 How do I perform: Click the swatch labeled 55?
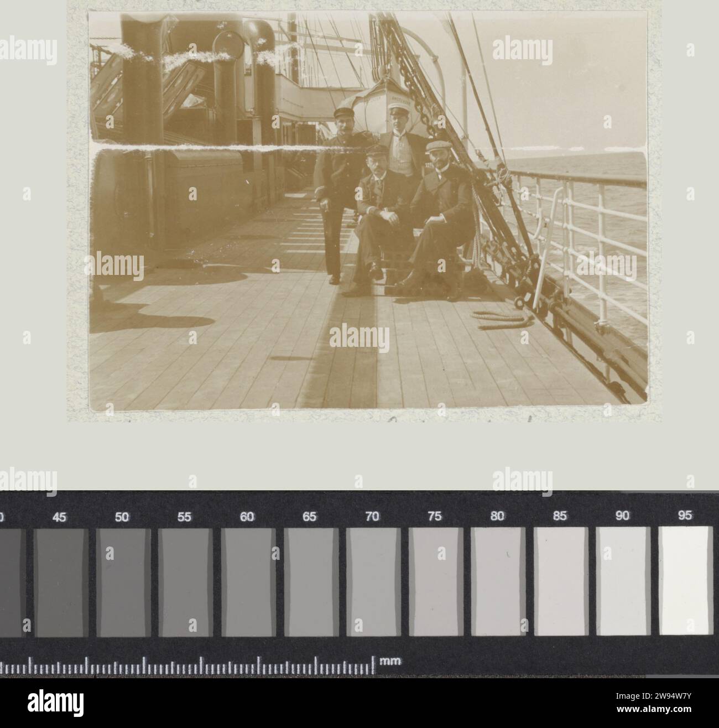[x=186, y=582]
